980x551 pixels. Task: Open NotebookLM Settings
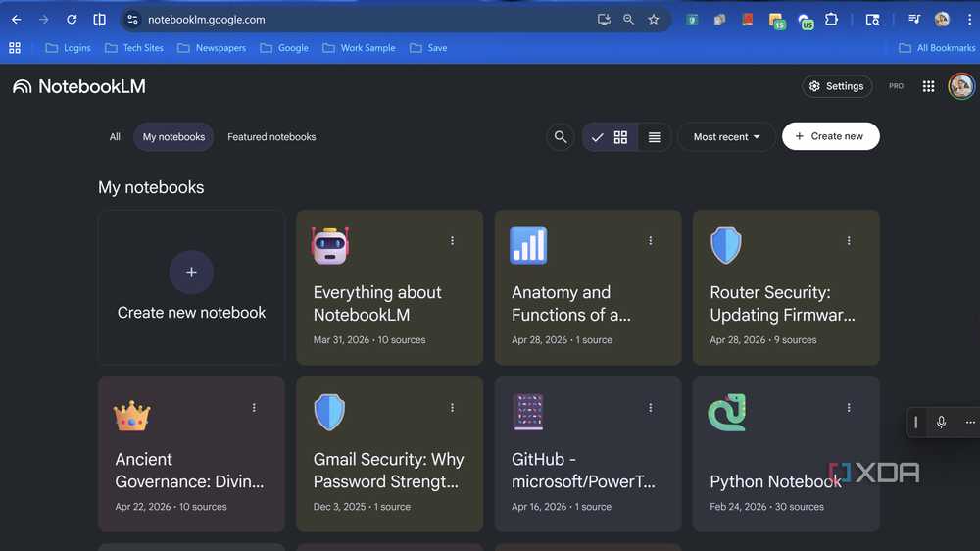pyautogui.click(x=837, y=86)
